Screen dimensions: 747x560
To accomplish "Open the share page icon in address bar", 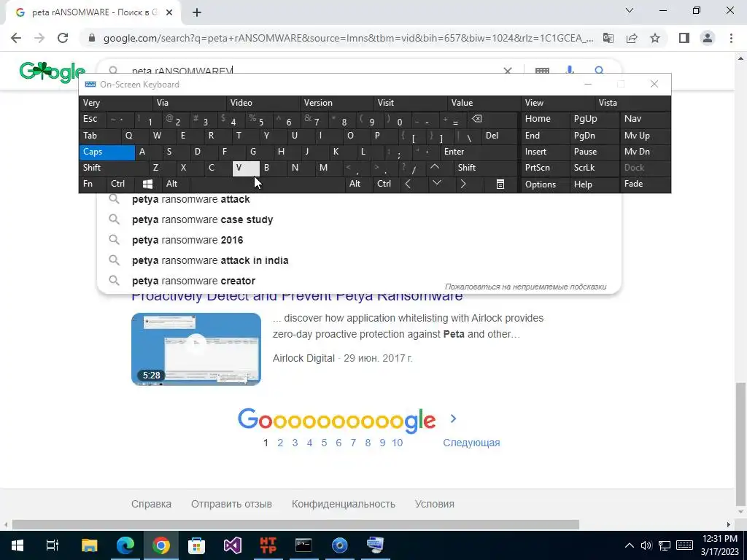I will tap(632, 38).
